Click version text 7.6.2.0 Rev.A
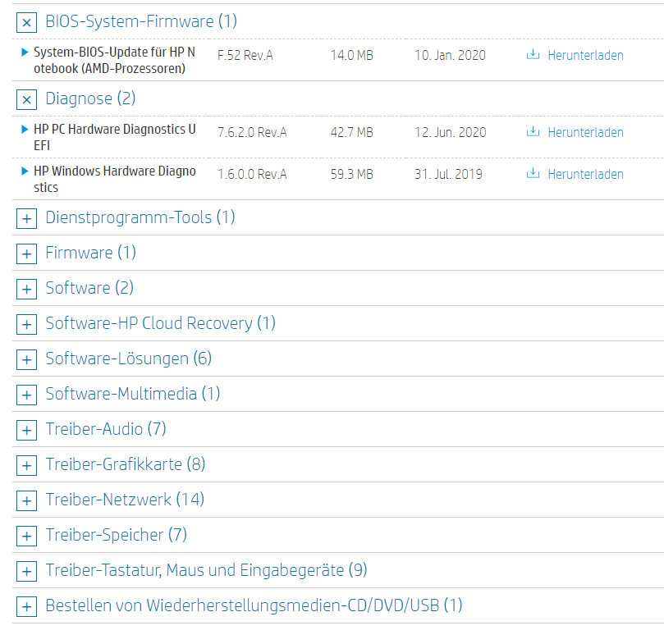This screenshot has height=644, width=664. click(x=252, y=132)
